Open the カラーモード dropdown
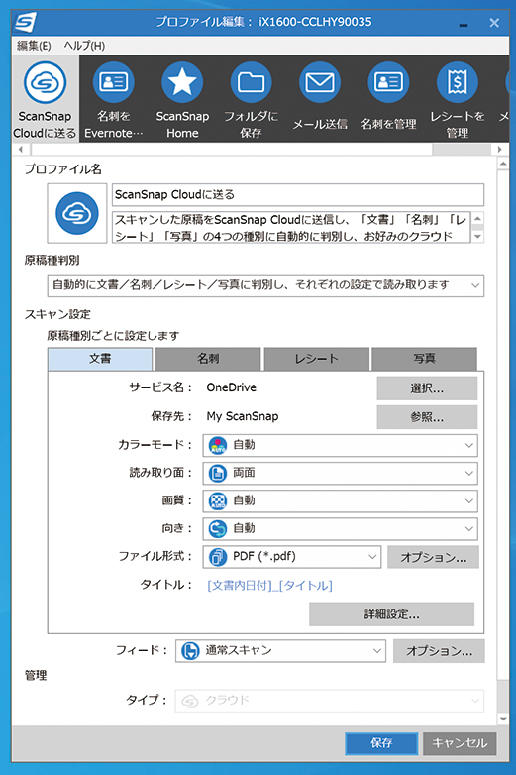The width and height of the screenshot is (516, 775). tap(340, 445)
